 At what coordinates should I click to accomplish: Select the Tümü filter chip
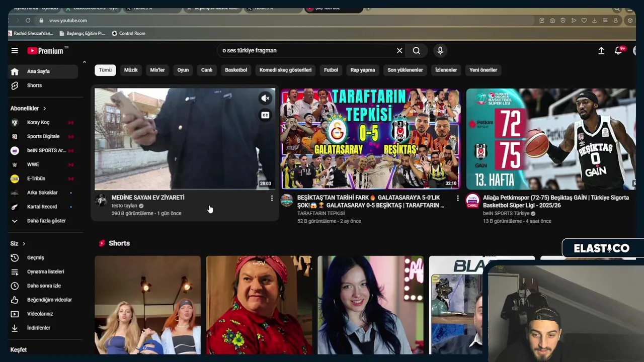point(105,70)
